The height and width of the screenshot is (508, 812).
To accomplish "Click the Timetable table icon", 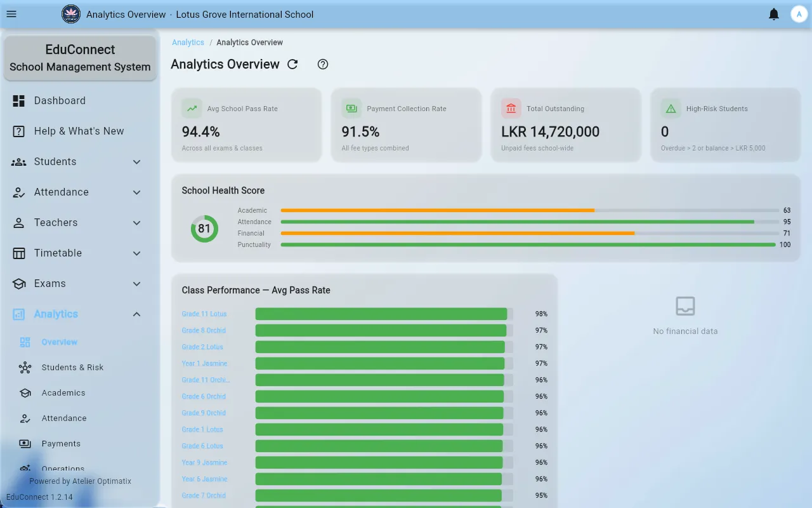I will click(x=19, y=253).
